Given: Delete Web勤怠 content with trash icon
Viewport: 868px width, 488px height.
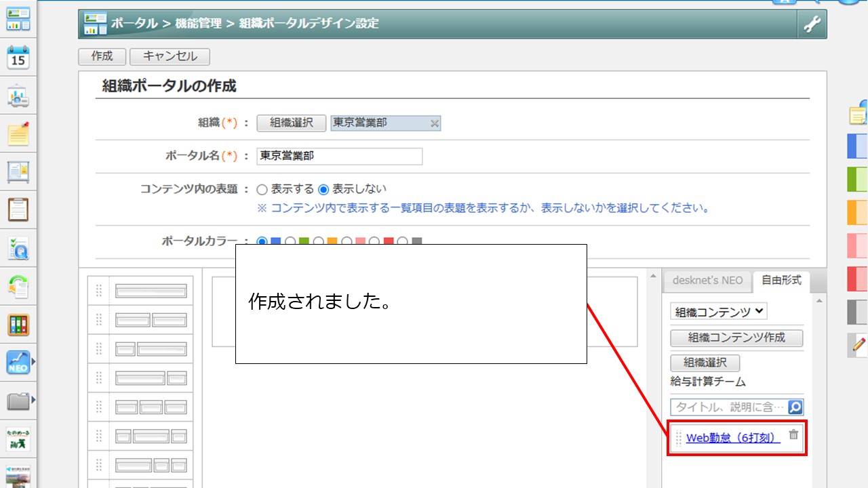Looking at the screenshot, I should (793, 435).
